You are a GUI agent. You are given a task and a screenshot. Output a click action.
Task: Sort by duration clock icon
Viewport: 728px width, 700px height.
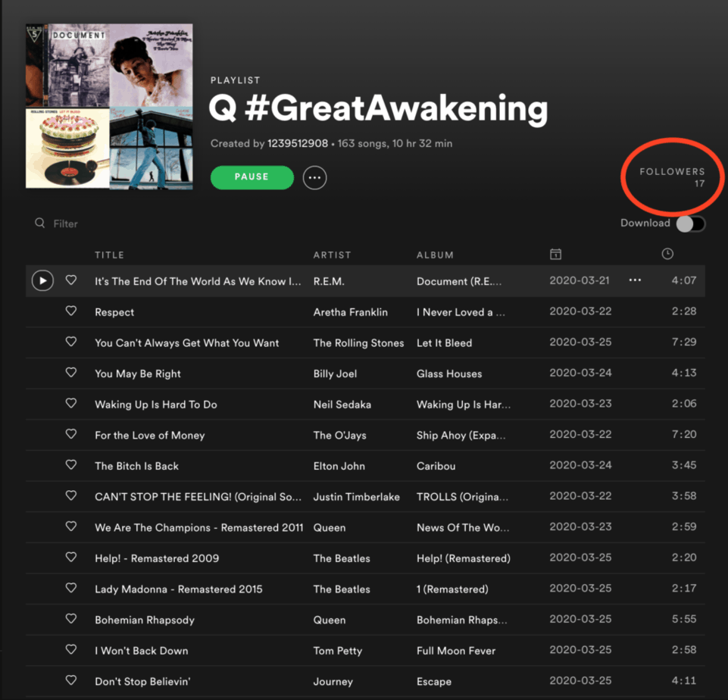667,254
